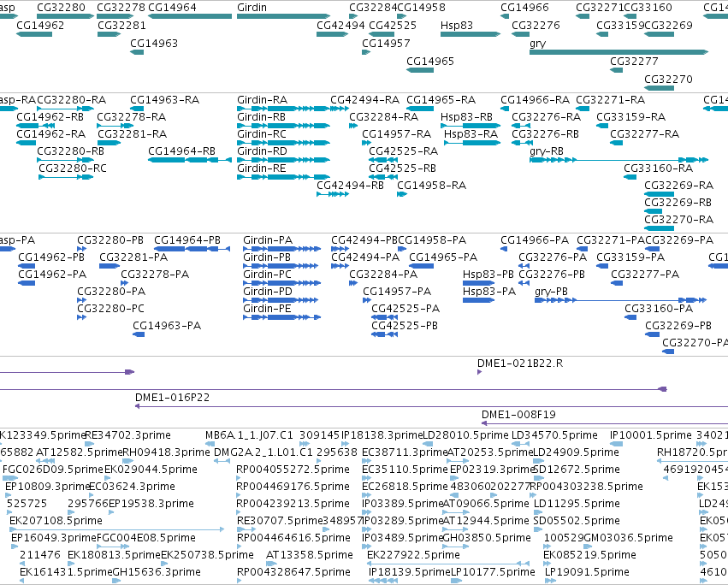Viewport: 728px width, 585px height.
Task: Select the CG42525 gene label
Action: tap(393, 26)
